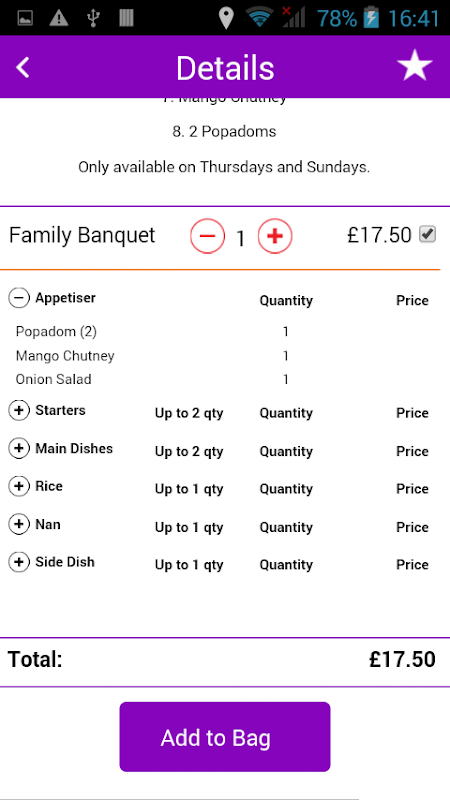This screenshot has width=450, height=800.
Task: Tap the USB connection status icon
Action: [93, 18]
